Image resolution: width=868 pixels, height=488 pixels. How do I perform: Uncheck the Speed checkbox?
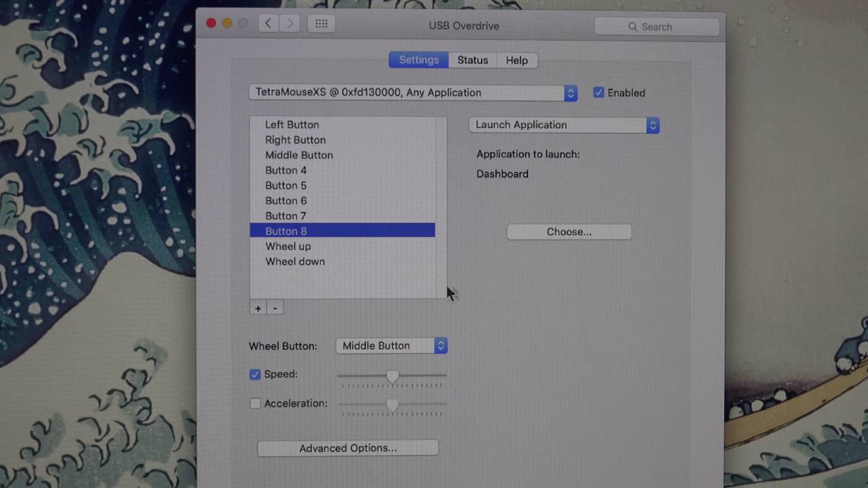255,374
